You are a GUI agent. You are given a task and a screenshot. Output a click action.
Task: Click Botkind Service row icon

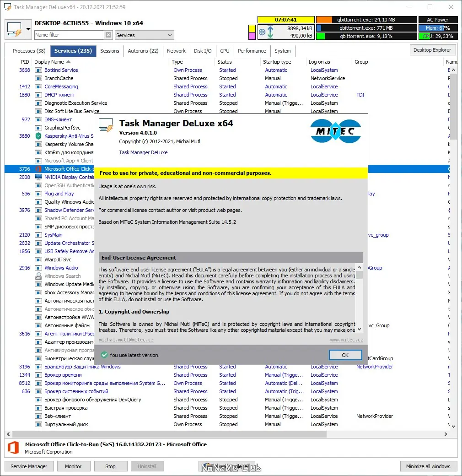[38, 70]
